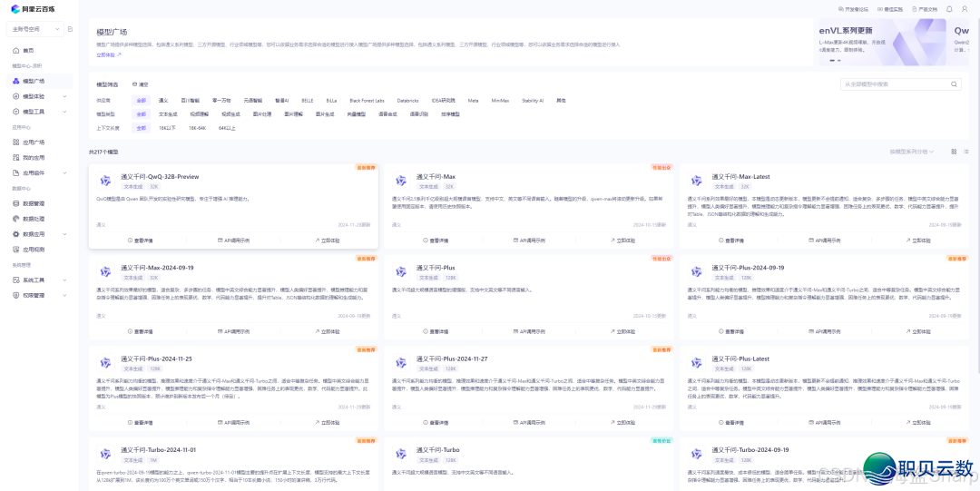
Task: Expand the 模型工具 submenu chevron
Action: click(x=65, y=112)
